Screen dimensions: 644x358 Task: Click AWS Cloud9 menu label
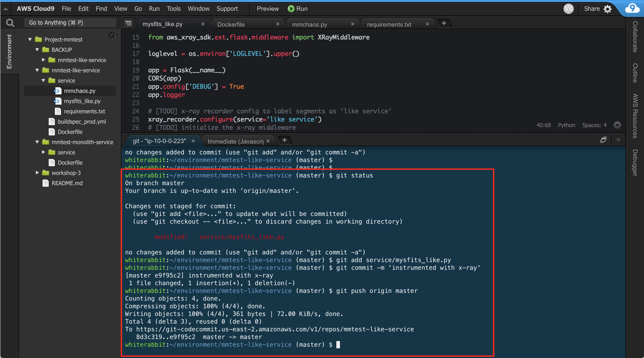pyautogui.click(x=35, y=9)
